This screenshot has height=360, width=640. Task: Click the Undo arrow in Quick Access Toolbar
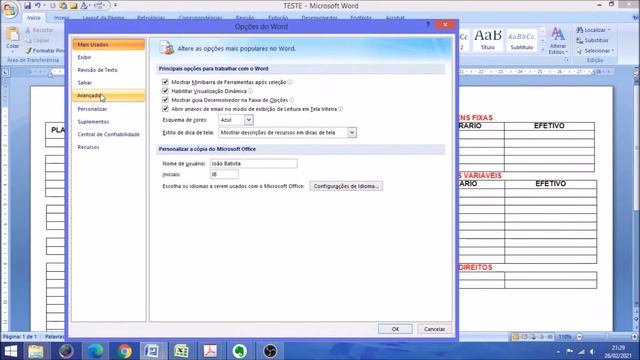click(38, 6)
